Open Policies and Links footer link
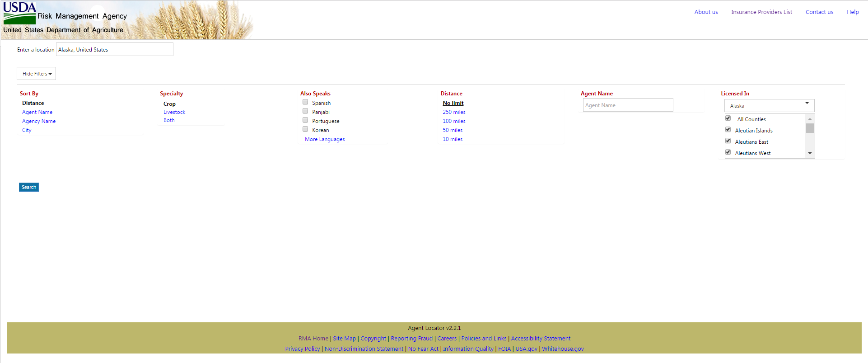 [x=484, y=339]
